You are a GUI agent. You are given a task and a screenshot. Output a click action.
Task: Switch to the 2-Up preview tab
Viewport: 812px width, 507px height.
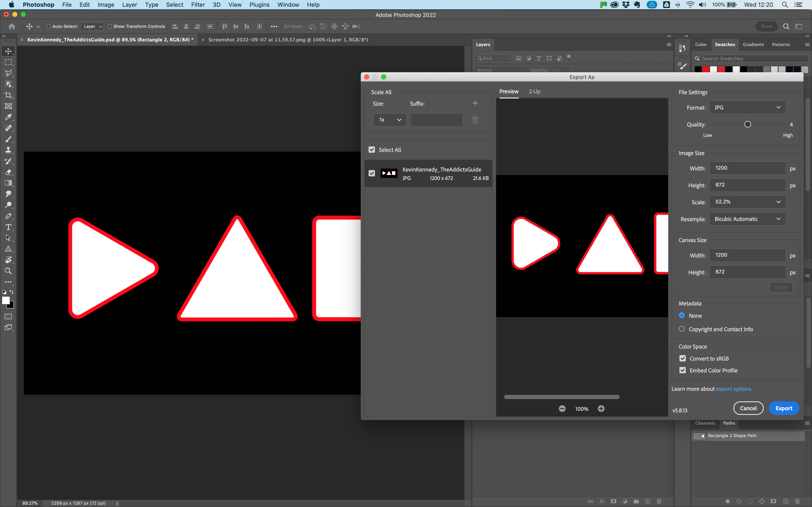[x=534, y=91]
